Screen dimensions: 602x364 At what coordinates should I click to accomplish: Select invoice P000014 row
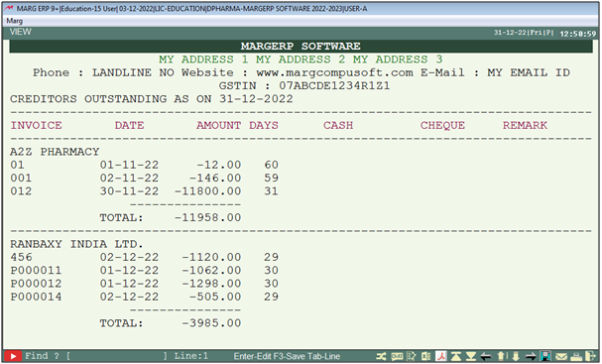click(145, 297)
